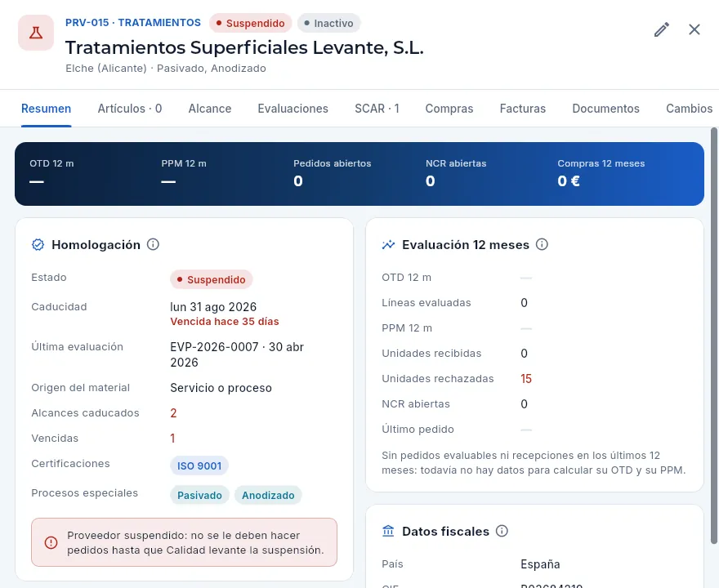
Task: Click the NCR abiertas KPI in banner
Action: click(x=456, y=174)
